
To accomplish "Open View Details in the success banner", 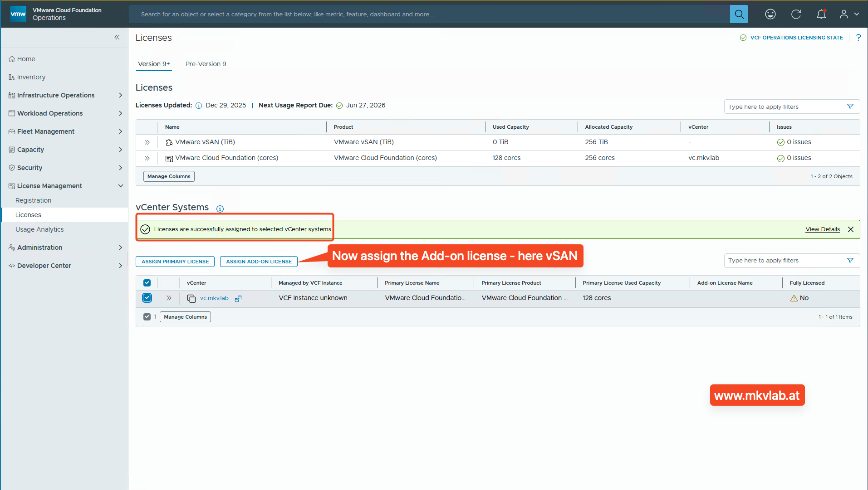I will click(822, 229).
